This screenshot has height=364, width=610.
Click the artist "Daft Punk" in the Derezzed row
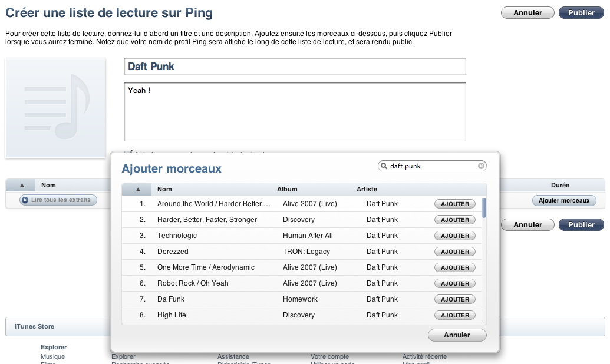coord(382,252)
